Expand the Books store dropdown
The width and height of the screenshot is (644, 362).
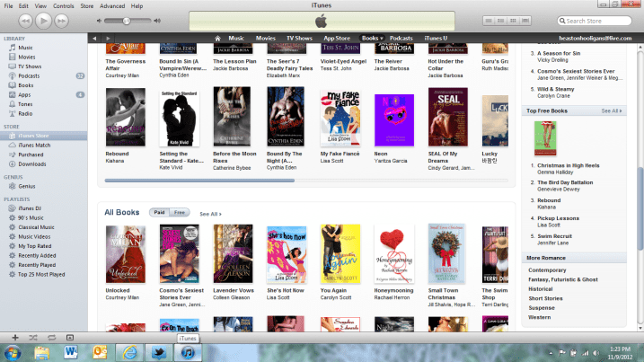click(372, 38)
